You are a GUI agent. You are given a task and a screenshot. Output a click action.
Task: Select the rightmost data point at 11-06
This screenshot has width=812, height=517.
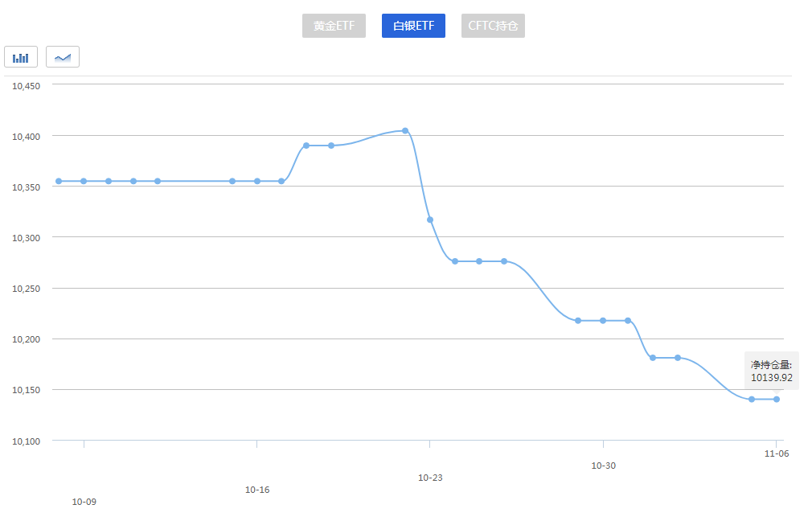coord(777,399)
